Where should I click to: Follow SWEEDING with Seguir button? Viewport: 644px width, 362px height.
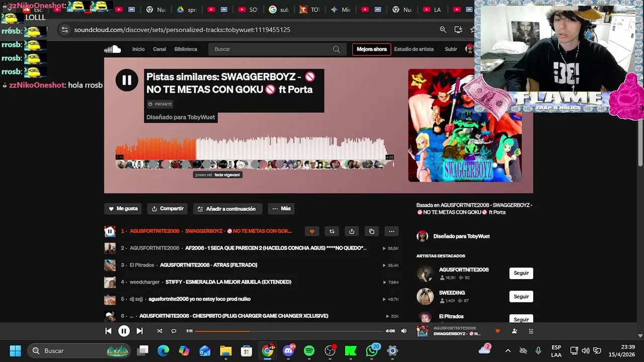[x=521, y=297]
